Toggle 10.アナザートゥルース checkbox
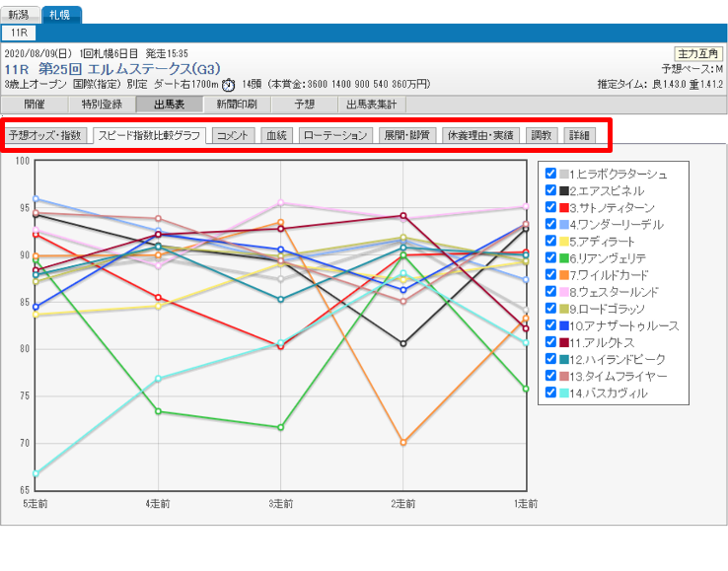 550,325
